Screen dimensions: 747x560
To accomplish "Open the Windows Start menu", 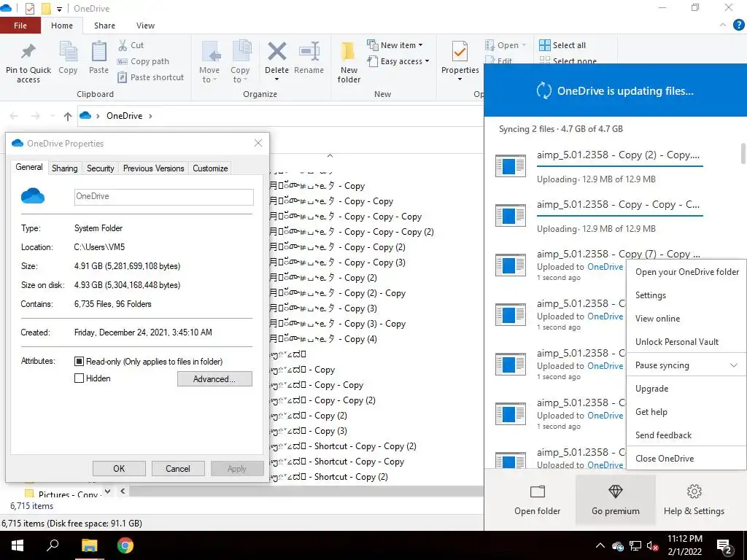I will pyautogui.click(x=18, y=545).
